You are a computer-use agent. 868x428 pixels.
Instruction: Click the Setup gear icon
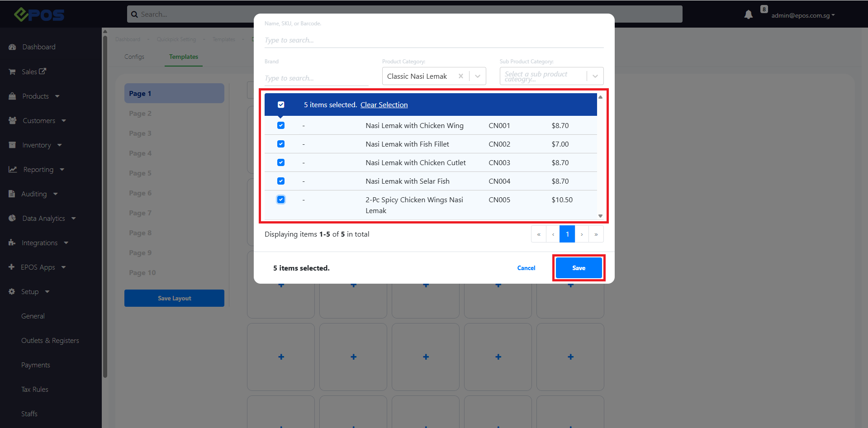click(x=12, y=291)
